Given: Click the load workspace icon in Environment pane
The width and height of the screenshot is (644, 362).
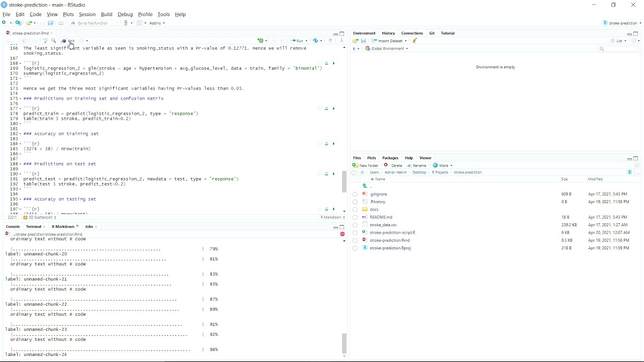Looking at the screenshot, I should click(355, 41).
